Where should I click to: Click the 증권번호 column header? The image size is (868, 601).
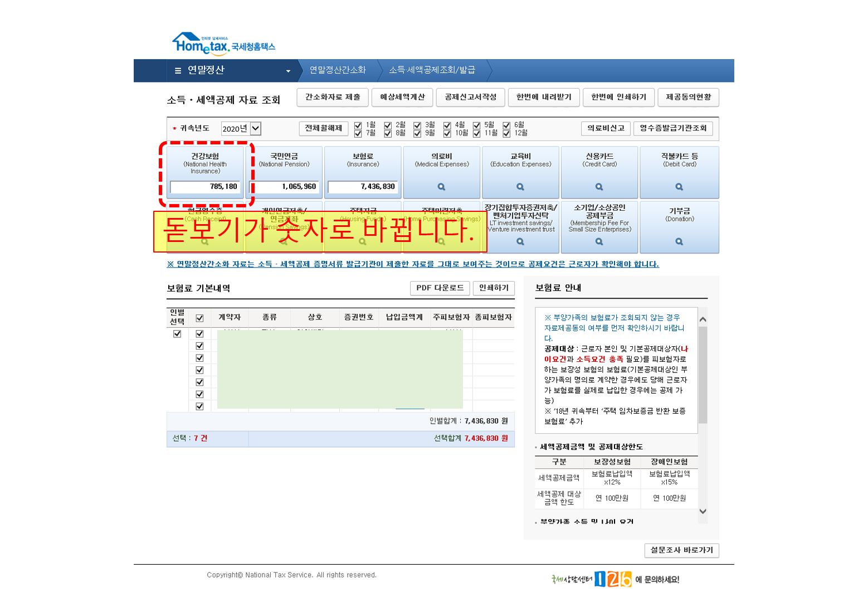pyautogui.click(x=359, y=317)
